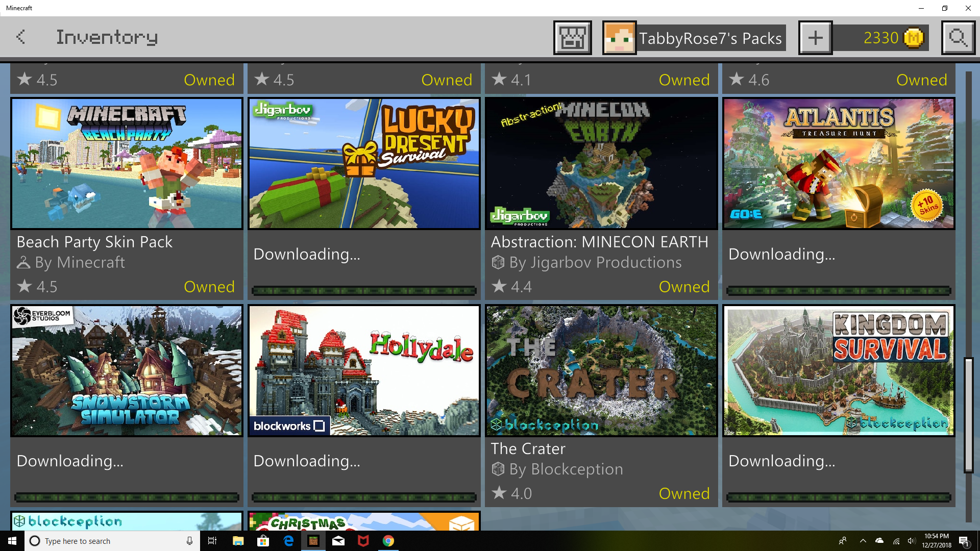Click the inventory vertical scrollbar handle
Viewport: 980px width, 551px height.
968,414
